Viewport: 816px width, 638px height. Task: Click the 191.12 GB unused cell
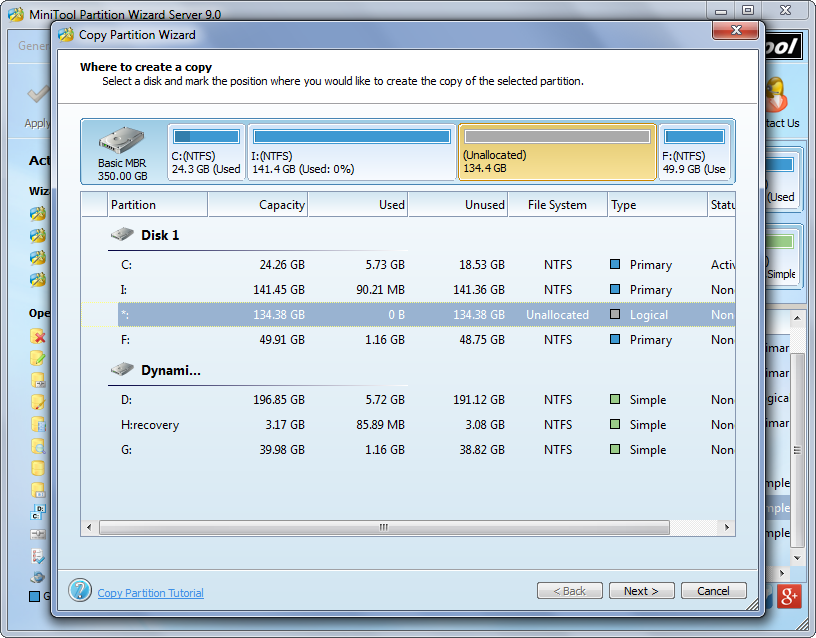click(479, 400)
